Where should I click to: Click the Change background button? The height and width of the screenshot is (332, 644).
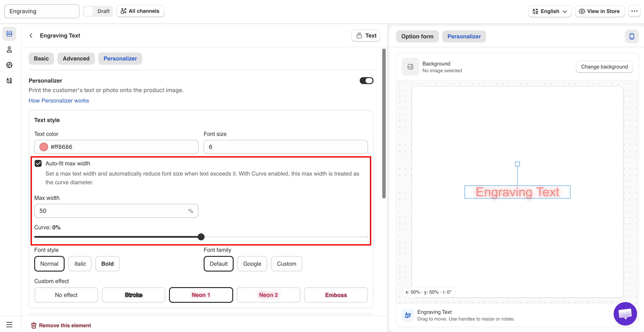[604, 67]
